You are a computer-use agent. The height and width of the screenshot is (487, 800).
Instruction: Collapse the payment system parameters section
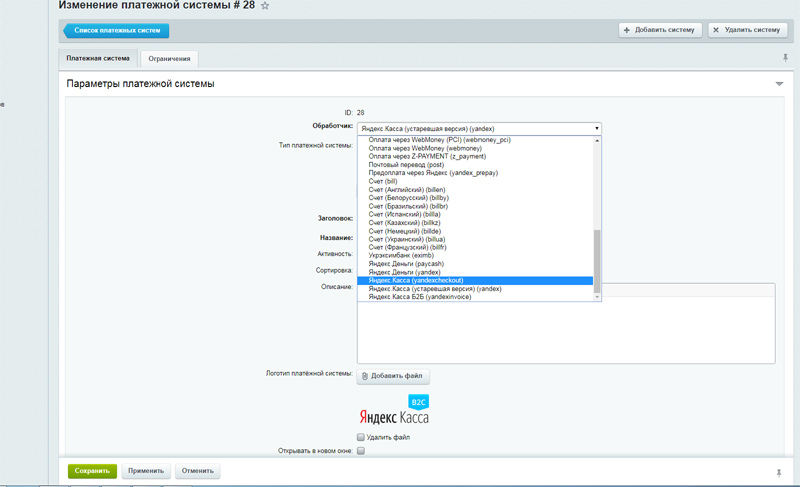(779, 84)
